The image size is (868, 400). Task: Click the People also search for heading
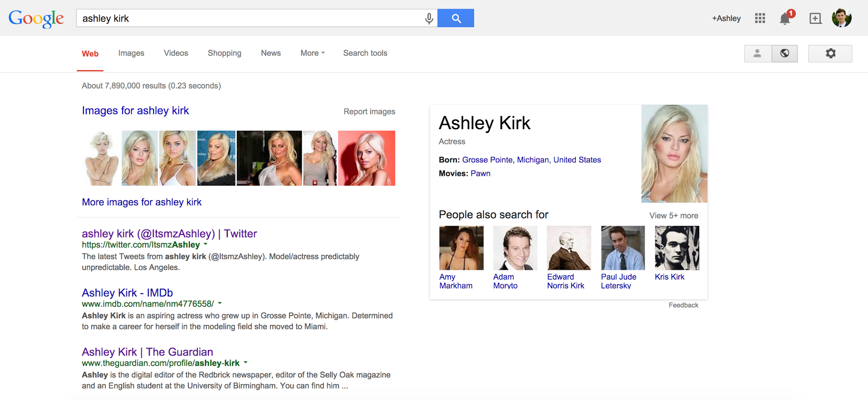[x=494, y=215]
